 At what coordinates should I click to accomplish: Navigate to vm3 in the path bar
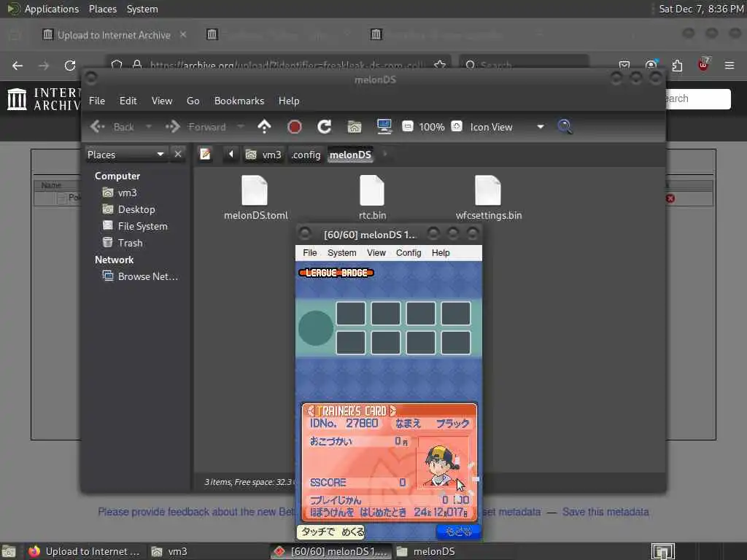[263, 155]
